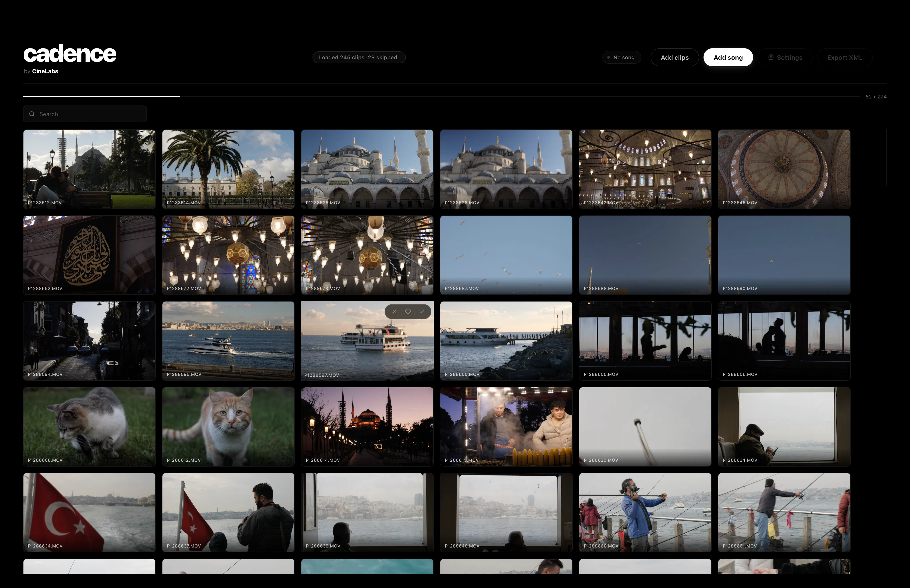Viewport: 910px width, 588px height.
Task: Select pier clip P1288600.MOV
Action: click(x=506, y=341)
